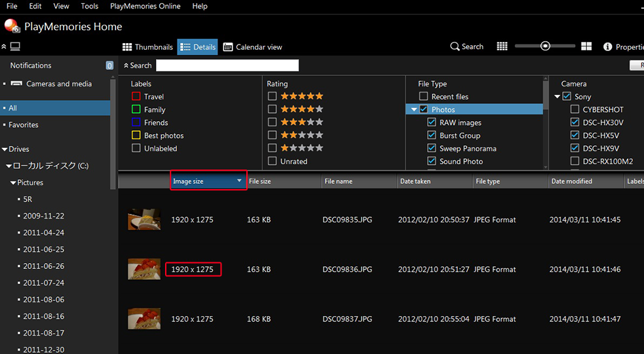
Task: Select the large thumbnail grid size icon
Action: point(586,46)
